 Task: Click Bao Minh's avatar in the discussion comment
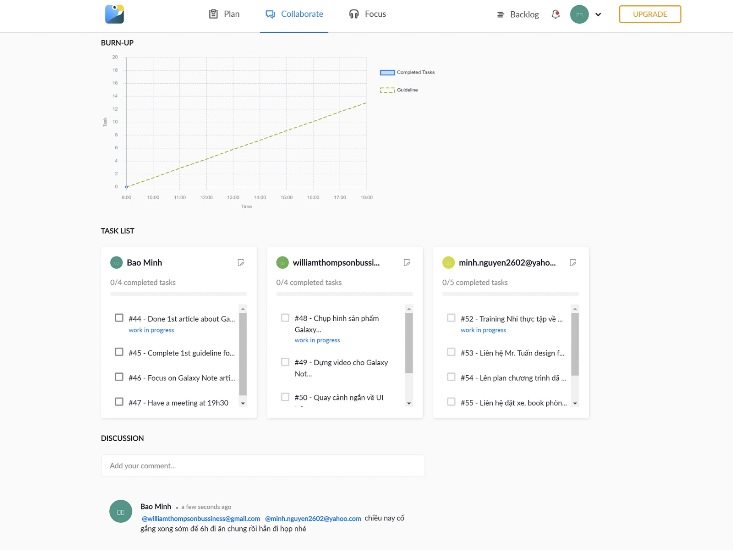120,510
